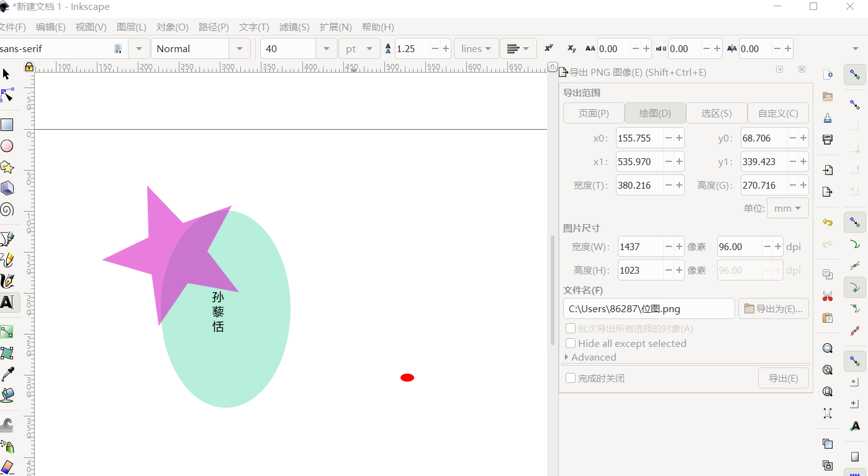Open the 滤镜(S) menu
The image size is (868, 476).
[x=294, y=27]
